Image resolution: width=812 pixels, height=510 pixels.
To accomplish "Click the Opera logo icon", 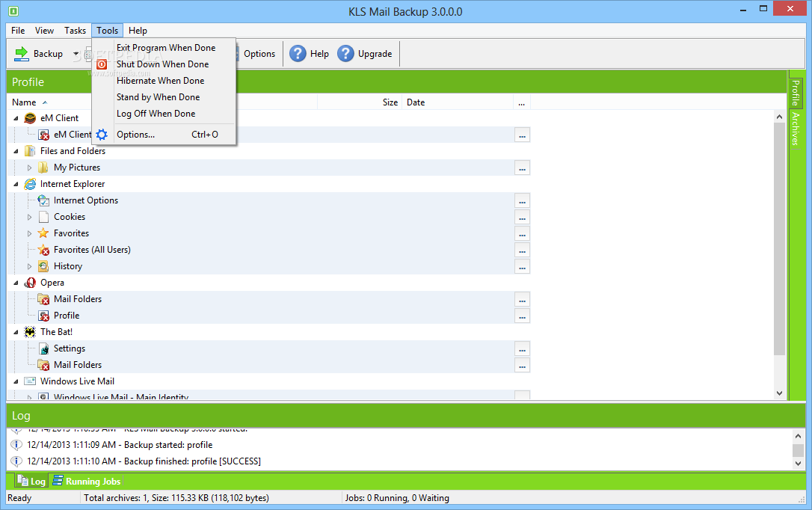I will pos(31,283).
